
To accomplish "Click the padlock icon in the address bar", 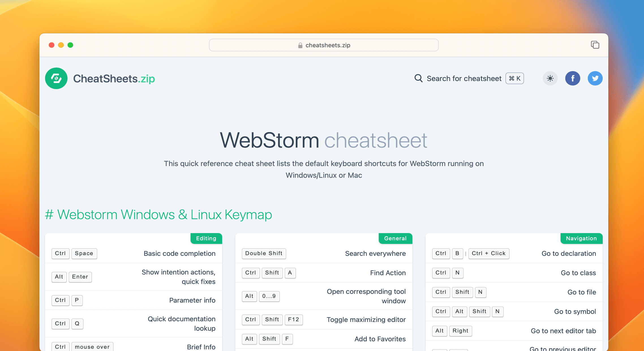I will click(300, 45).
